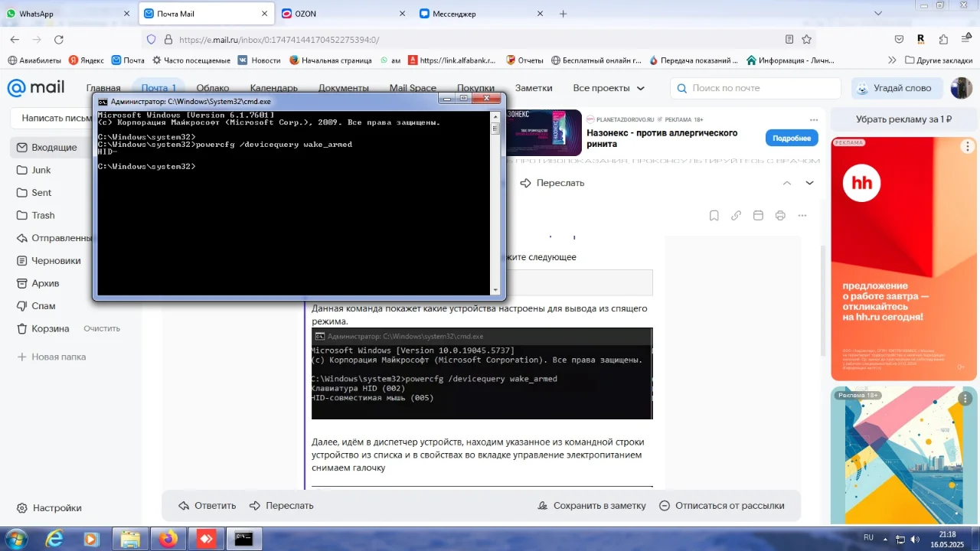Click the Mail logo

[36, 88]
